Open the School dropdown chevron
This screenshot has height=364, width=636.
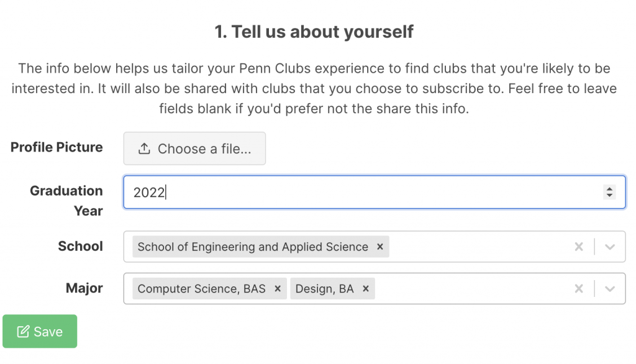pos(610,247)
